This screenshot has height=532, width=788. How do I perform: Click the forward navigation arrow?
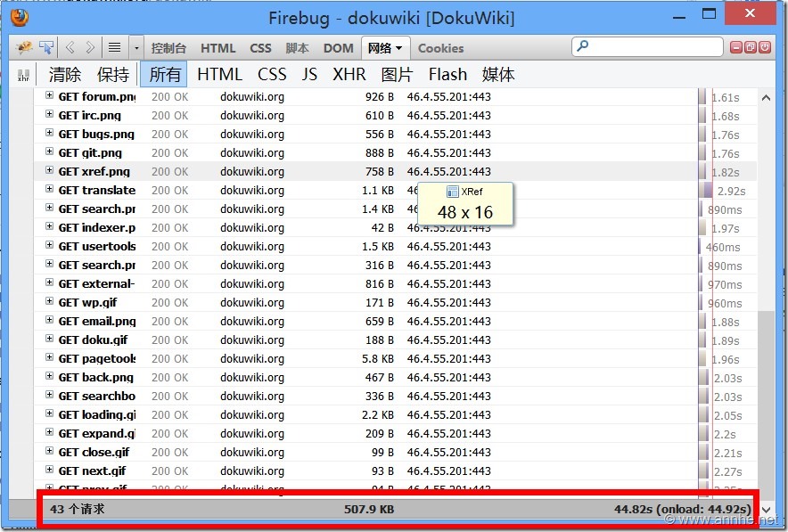(x=90, y=47)
